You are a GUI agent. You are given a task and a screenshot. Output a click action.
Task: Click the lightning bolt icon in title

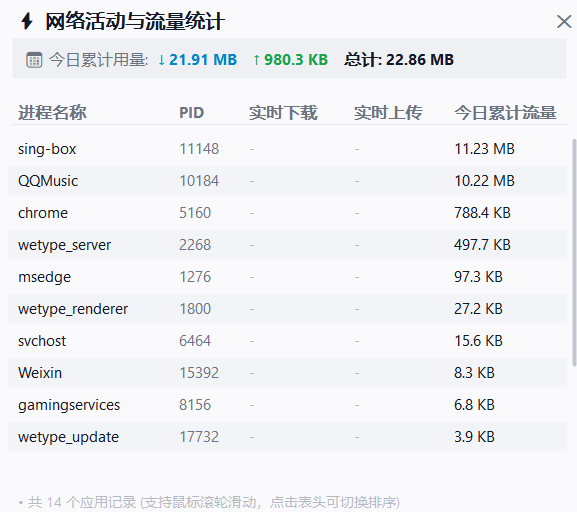(x=27, y=21)
